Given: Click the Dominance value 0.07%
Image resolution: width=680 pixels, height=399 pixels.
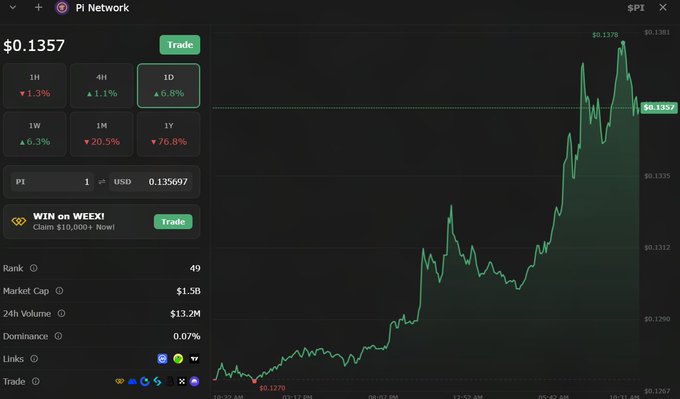Looking at the screenshot, I should tap(186, 336).
